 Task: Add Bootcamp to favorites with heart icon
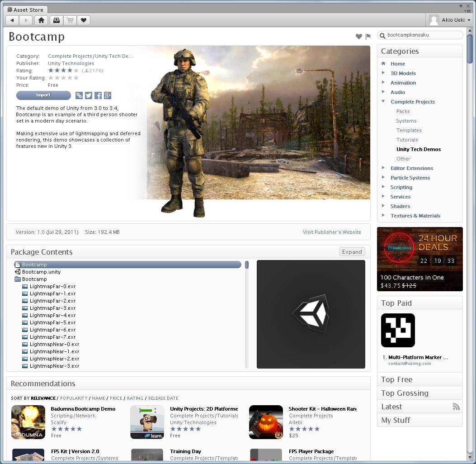359,37
